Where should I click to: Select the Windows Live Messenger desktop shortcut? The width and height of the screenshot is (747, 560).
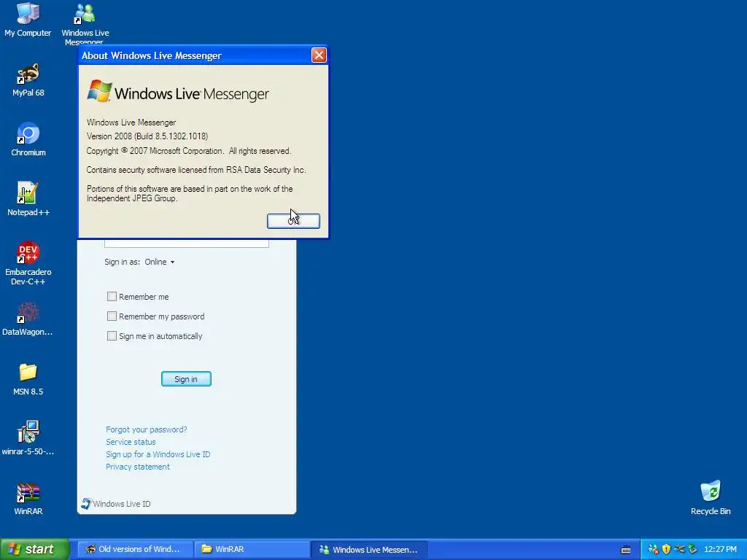click(85, 23)
